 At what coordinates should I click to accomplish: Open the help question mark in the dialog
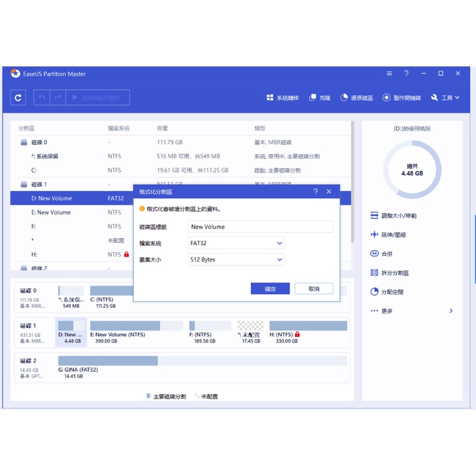(315, 192)
